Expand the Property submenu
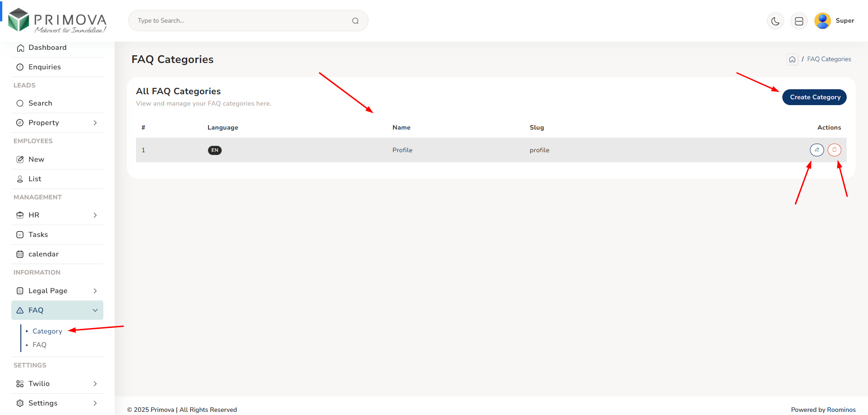This screenshot has width=868, height=415. [57, 123]
